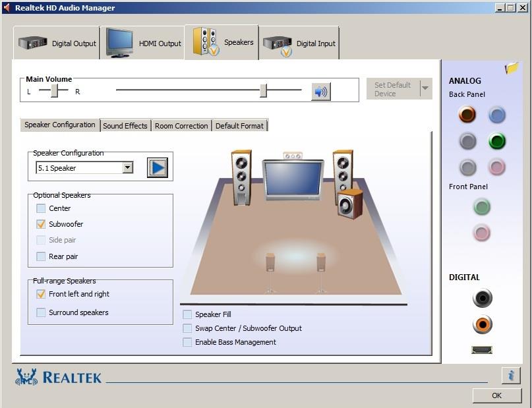Viewport: 532px width, 408px height.
Task: Click the pink front panel audio jack
Action: [x=482, y=233]
